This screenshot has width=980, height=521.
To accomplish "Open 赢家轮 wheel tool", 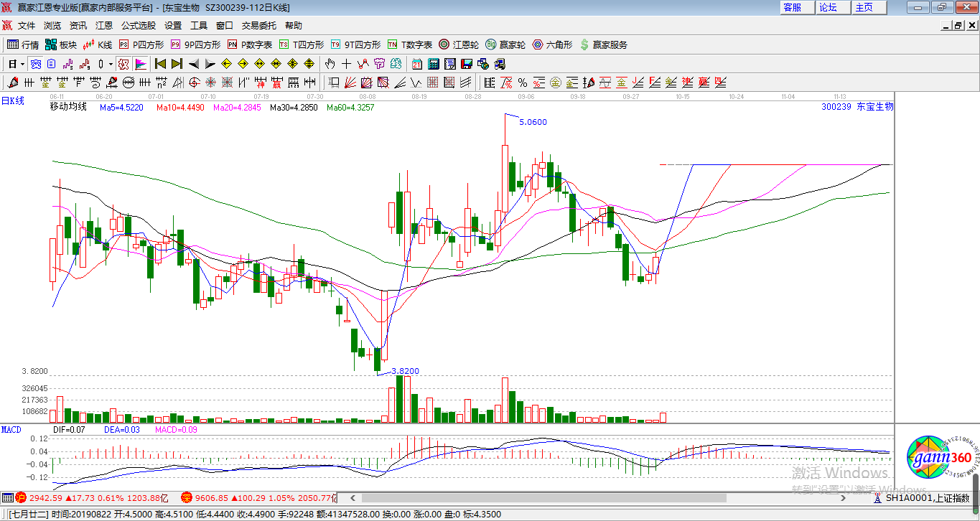I will [505, 44].
